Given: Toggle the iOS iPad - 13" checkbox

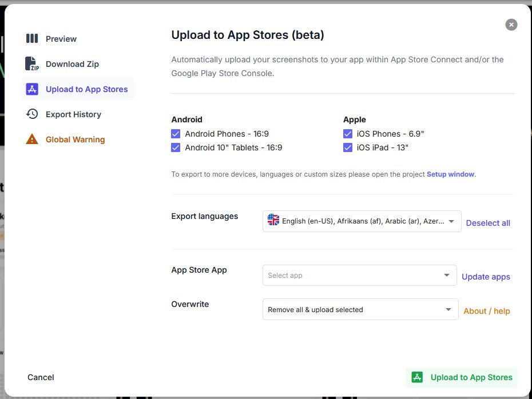Looking at the screenshot, I should 348,147.
